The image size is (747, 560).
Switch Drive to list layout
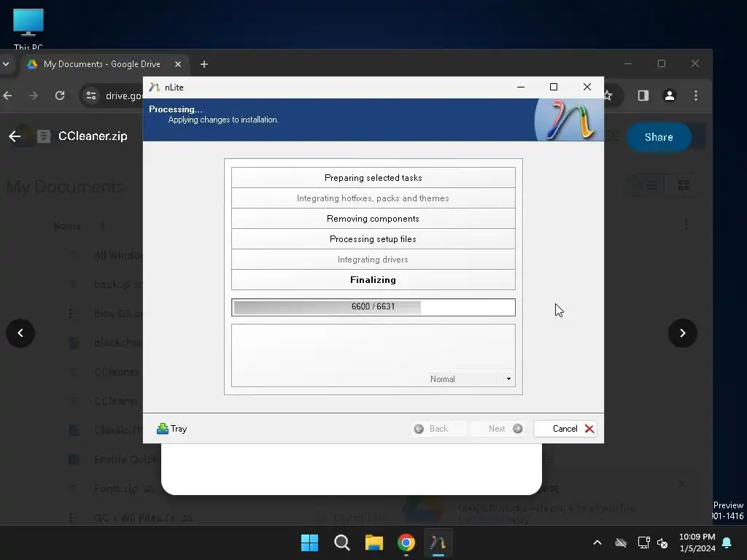coord(648,185)
